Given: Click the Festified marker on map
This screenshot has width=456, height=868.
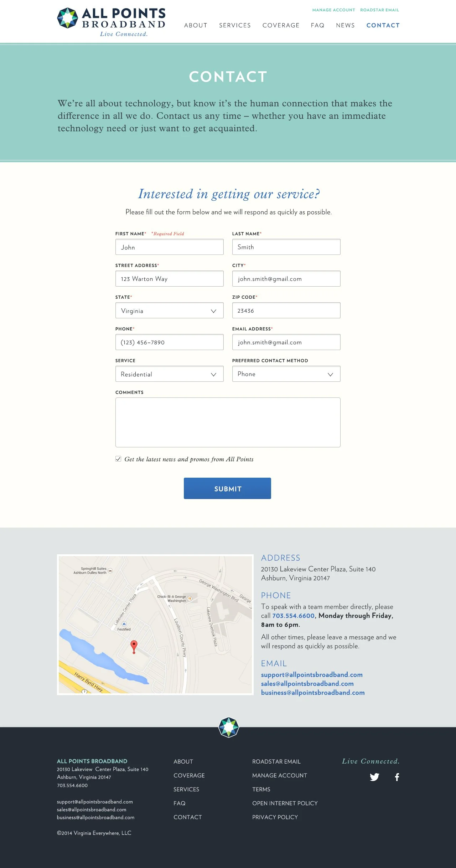Looking at the screenshot, I should click(124, 624).
